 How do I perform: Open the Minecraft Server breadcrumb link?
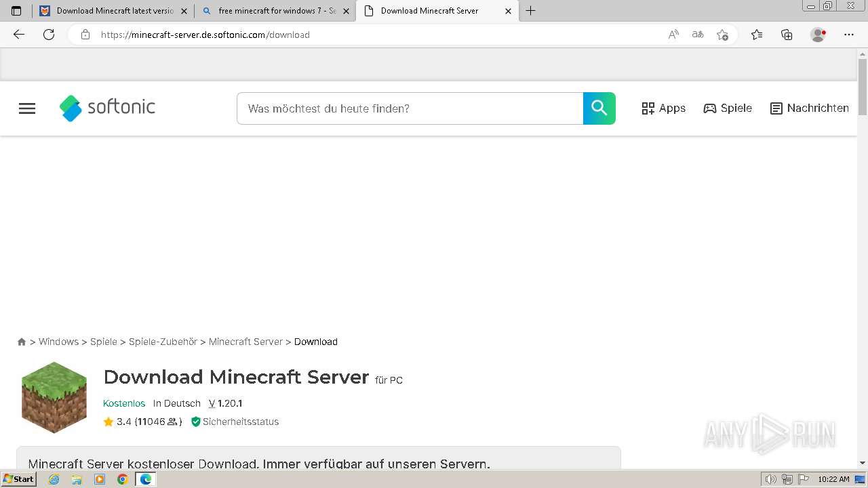tap(245, 342)
